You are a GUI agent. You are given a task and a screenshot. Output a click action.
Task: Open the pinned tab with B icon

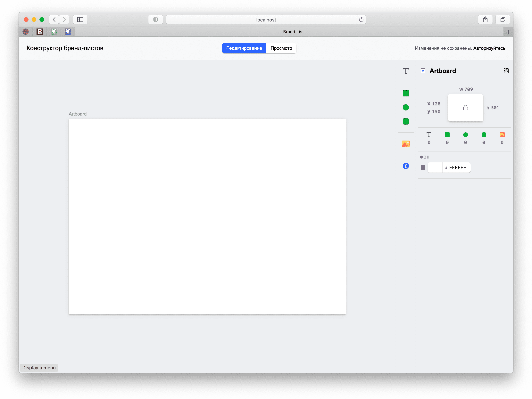(x=39, y=32)
